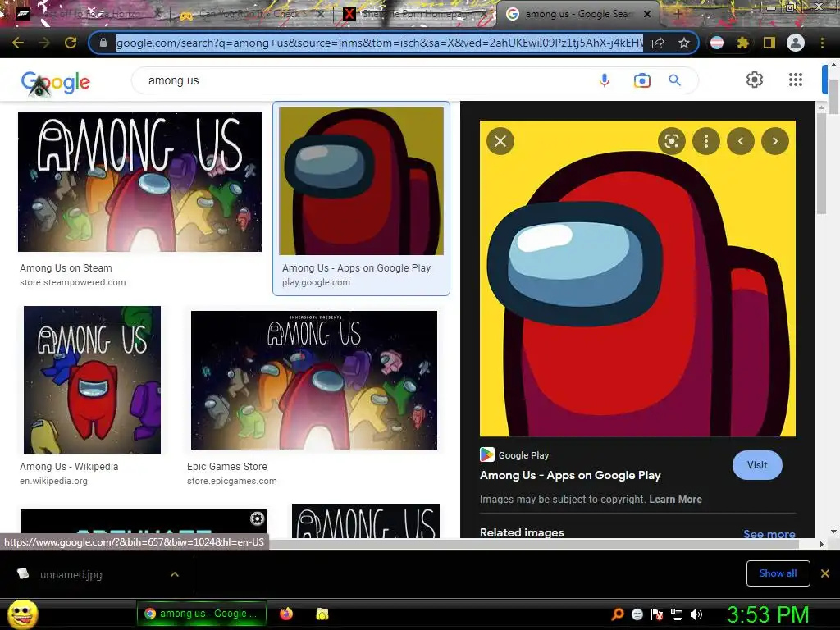Close the downloads bar with X
This screenshot has width=840, height=630.
click(x=825, y=573)
